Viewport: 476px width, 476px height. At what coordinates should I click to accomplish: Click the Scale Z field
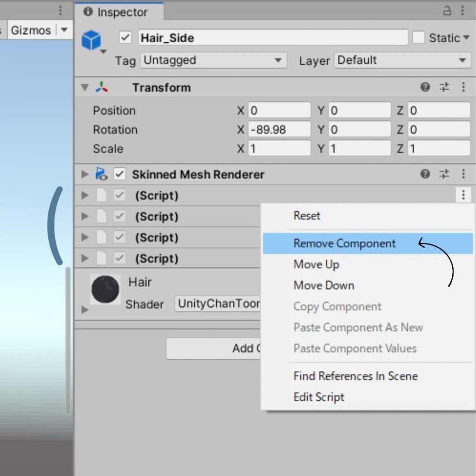[439, 148]
